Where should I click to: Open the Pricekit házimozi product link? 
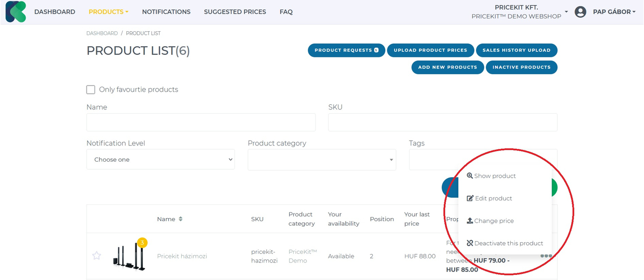(x=182, y=256)
